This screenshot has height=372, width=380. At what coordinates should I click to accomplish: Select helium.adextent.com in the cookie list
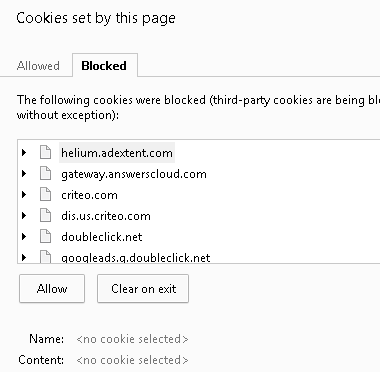coord(117,153)
